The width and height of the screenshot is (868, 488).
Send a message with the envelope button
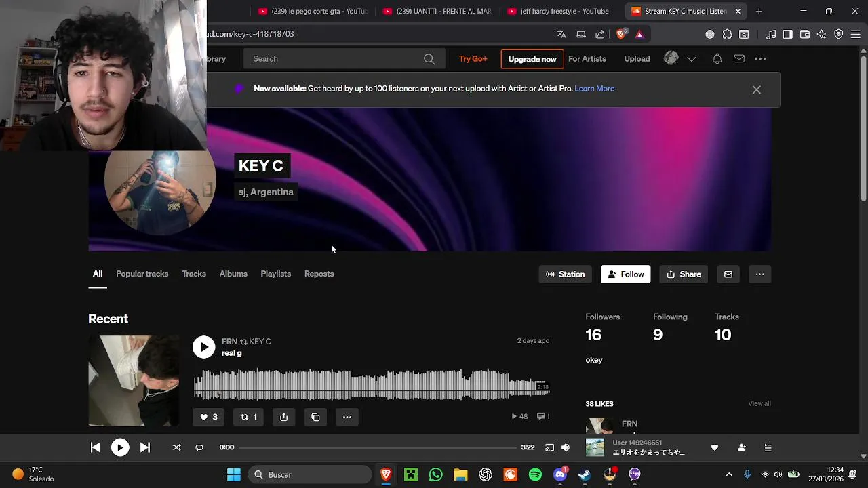(x=728, y=274)
